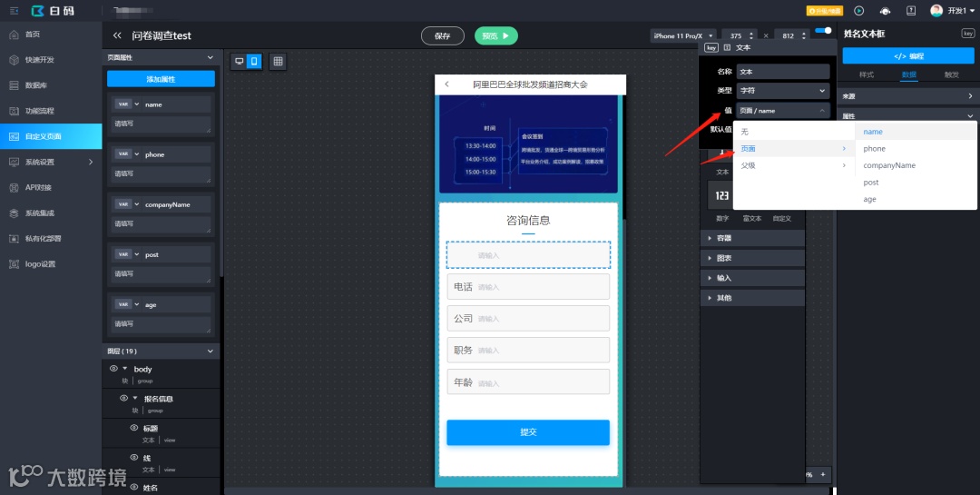The width and height of the screenshot is (980, 495).
Task: Collapse the 页面属性 panel
Action: pos(210,57)
